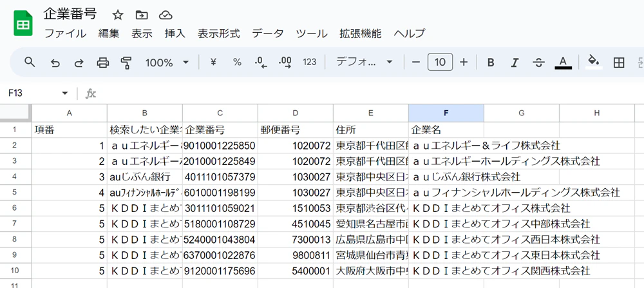Click the document title 企業番号

70,14
